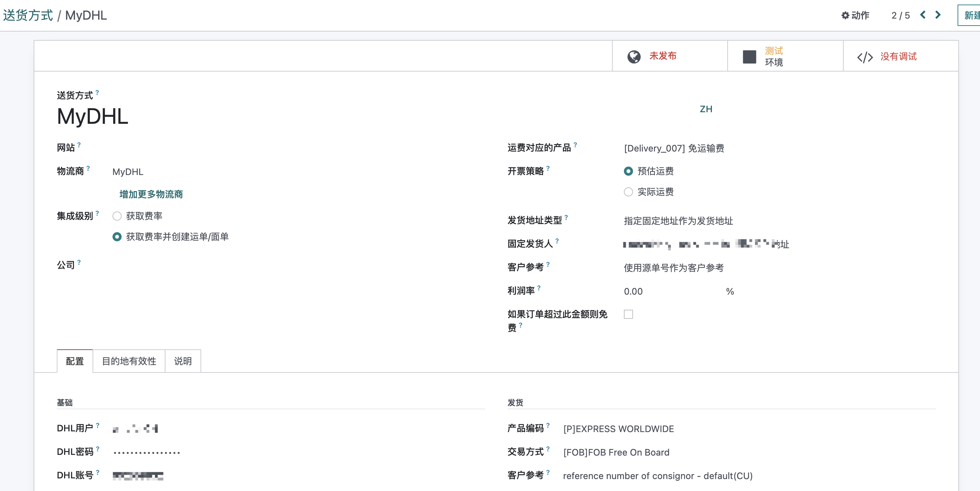This screenshot has width=980, height=491.
Task: Select 获取费率并创建运单/面单 radio option
Action: pos(117,237)
